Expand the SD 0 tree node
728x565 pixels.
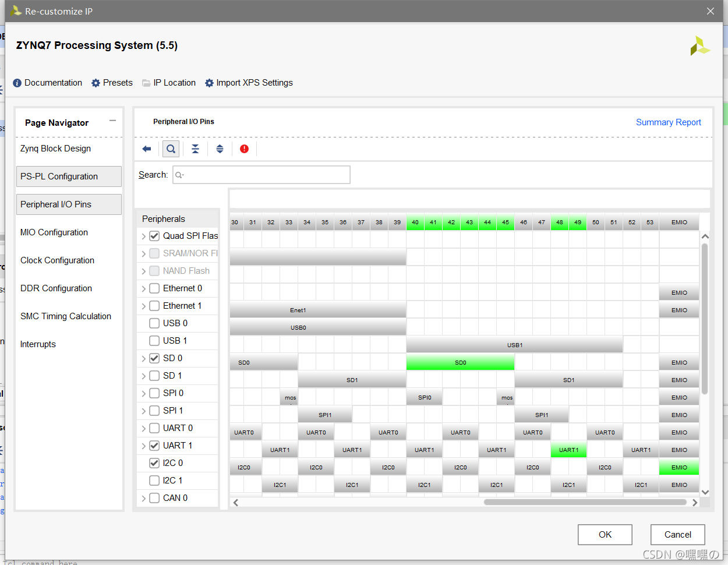(144, 359)
